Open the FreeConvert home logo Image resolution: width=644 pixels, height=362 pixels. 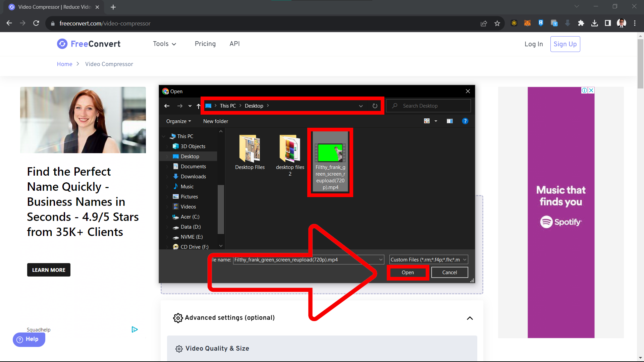pos(88,44)
